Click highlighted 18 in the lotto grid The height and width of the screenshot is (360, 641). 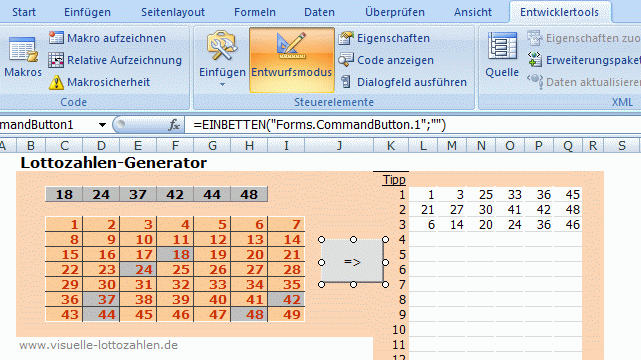pyautogui.click(x=175, y=255)
